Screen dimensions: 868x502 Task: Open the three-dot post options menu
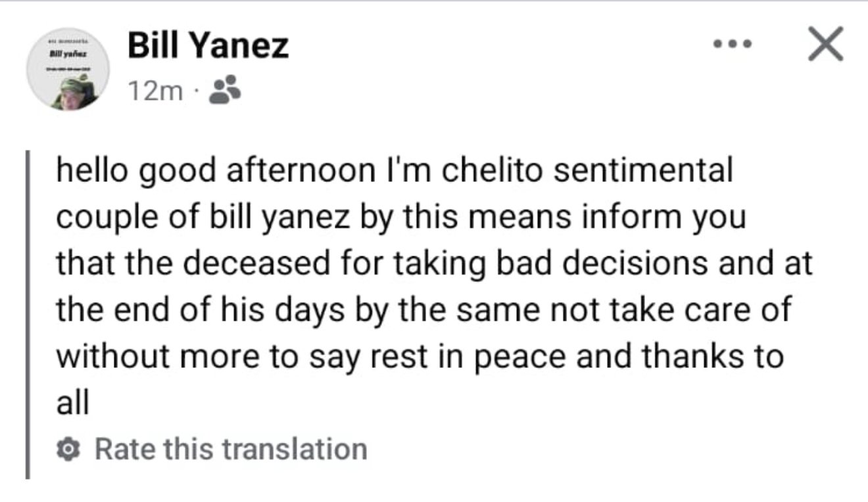(733, 46)
